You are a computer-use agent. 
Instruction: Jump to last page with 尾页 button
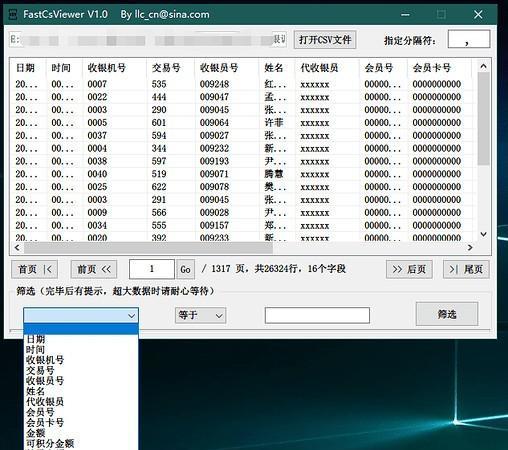tap(466, 269)
